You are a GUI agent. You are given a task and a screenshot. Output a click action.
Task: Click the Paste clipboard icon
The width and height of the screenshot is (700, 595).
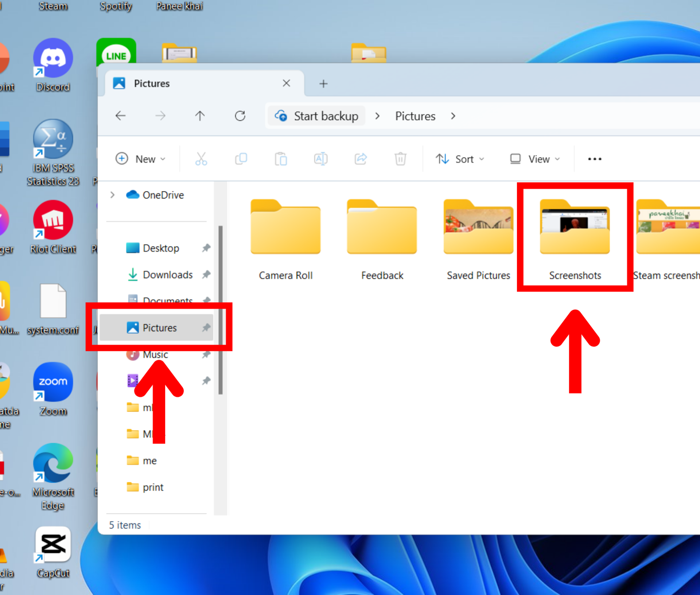pyautogui.click(x=281, y=159)
